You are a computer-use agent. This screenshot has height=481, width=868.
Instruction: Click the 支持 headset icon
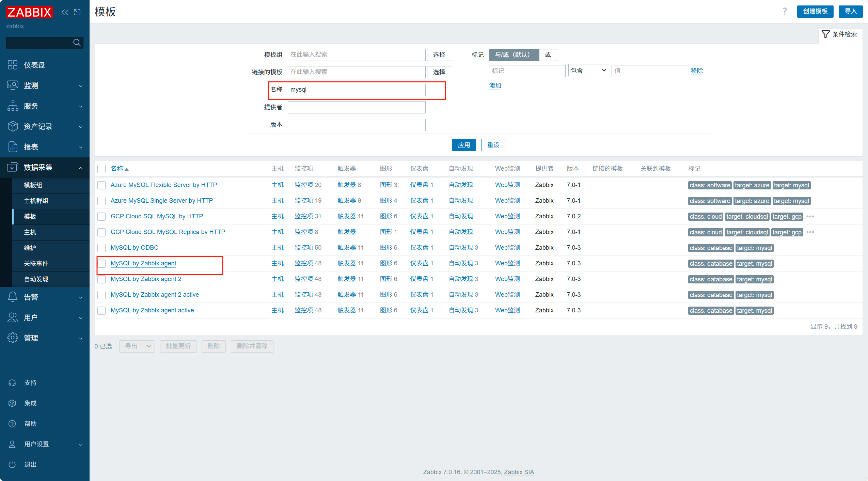pyautogui.click(x=12, y=383)
